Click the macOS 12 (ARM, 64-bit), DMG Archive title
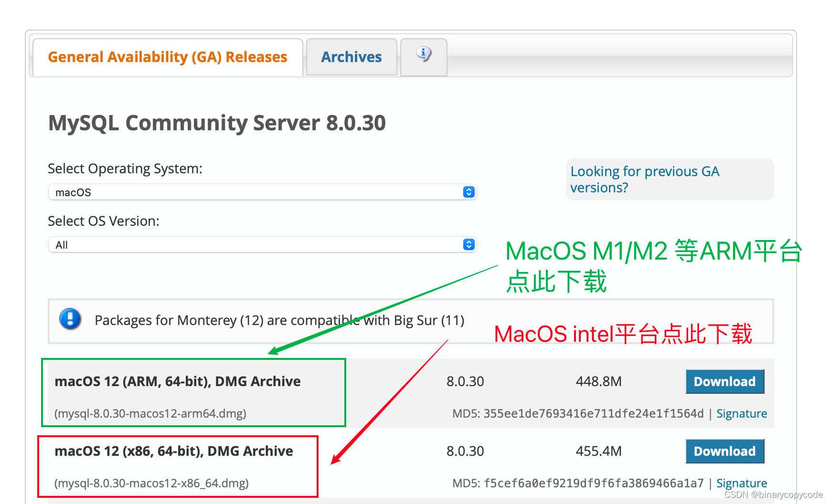The image size is (830, 504). tap(178, 381)
